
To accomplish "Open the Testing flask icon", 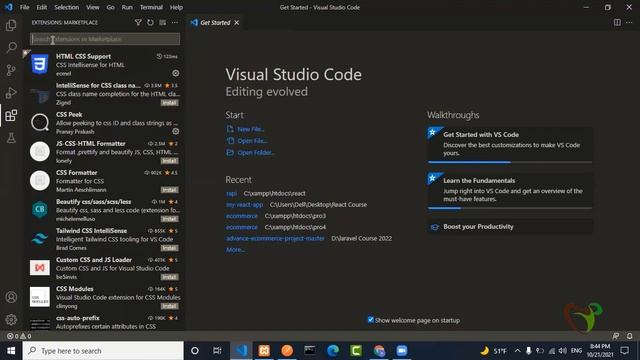I will pyautogui.click(x=11, y=138).
